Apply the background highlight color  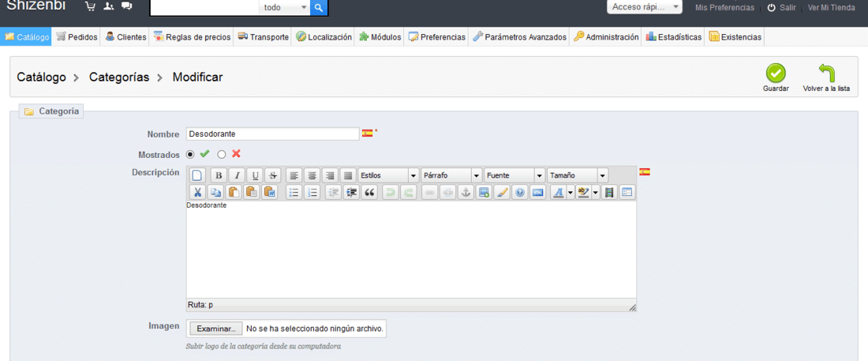(x=583, y=193)
